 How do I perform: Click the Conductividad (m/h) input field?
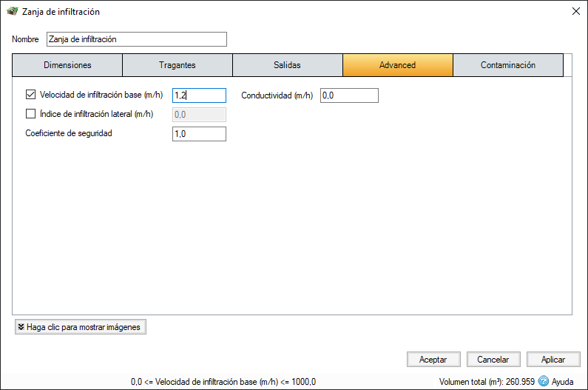tap(349, 95)
